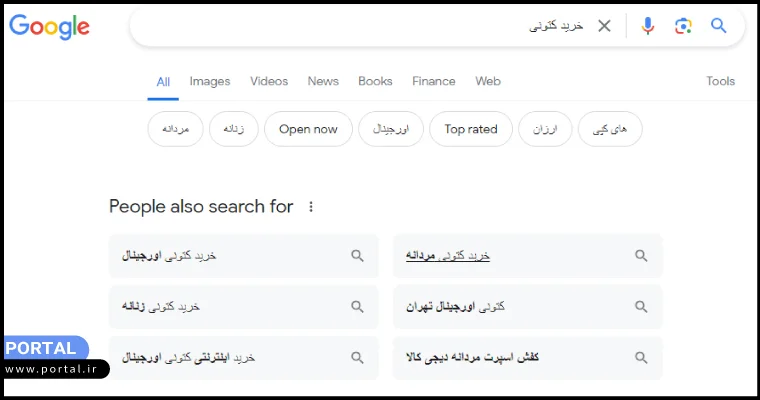Expand the Tools options
760x400 pixels.
pos(720,81)
